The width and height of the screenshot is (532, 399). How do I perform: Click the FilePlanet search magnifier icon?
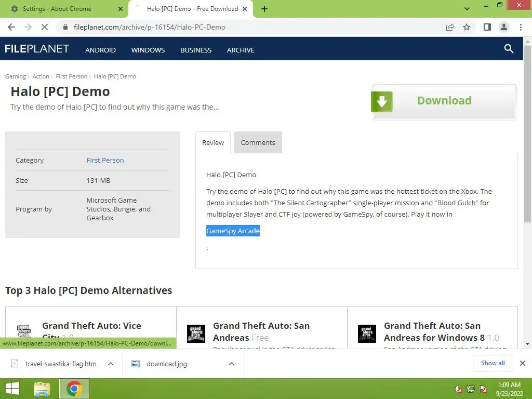509,48
